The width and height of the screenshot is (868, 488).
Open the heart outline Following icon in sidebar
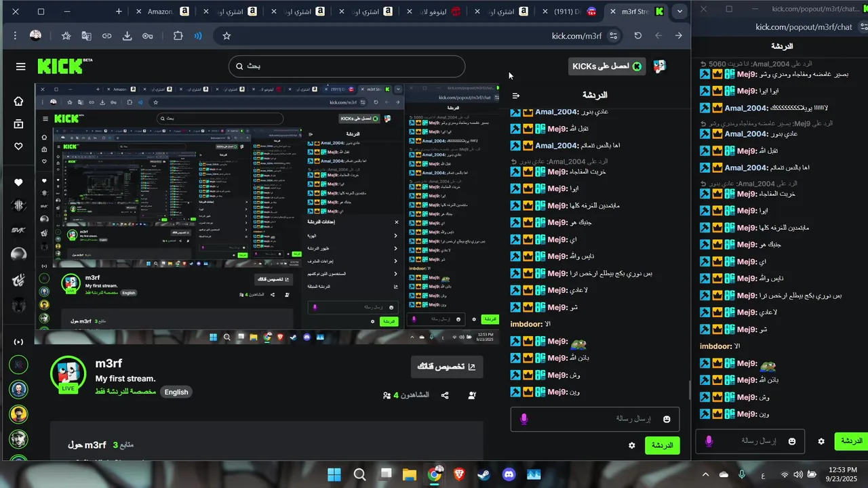point(18,146)
